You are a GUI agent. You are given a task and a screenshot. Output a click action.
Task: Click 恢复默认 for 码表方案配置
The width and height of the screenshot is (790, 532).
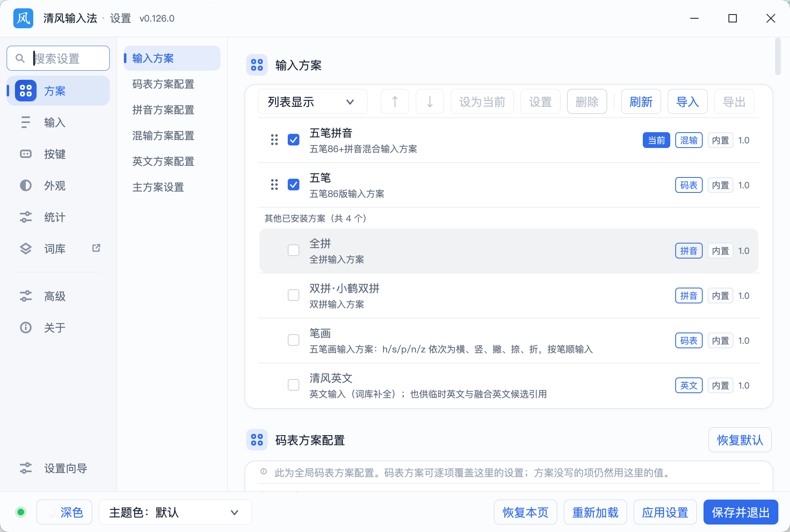740,440
